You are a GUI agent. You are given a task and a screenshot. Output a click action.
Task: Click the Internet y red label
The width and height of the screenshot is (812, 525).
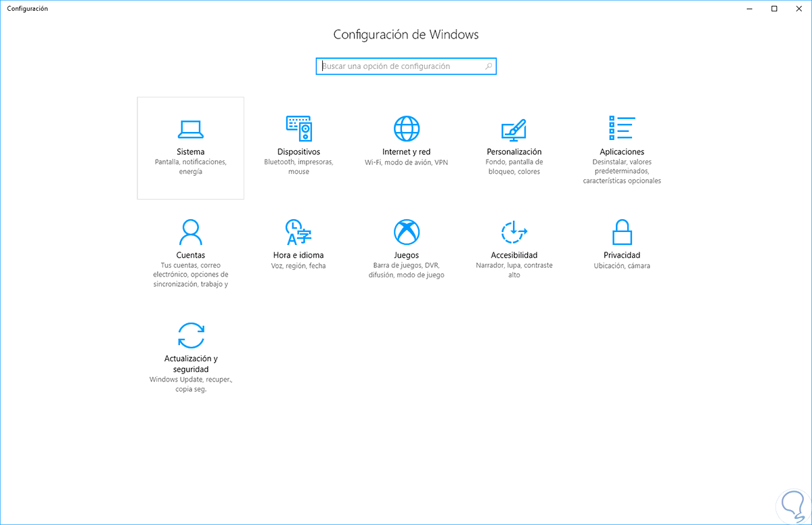407,152
